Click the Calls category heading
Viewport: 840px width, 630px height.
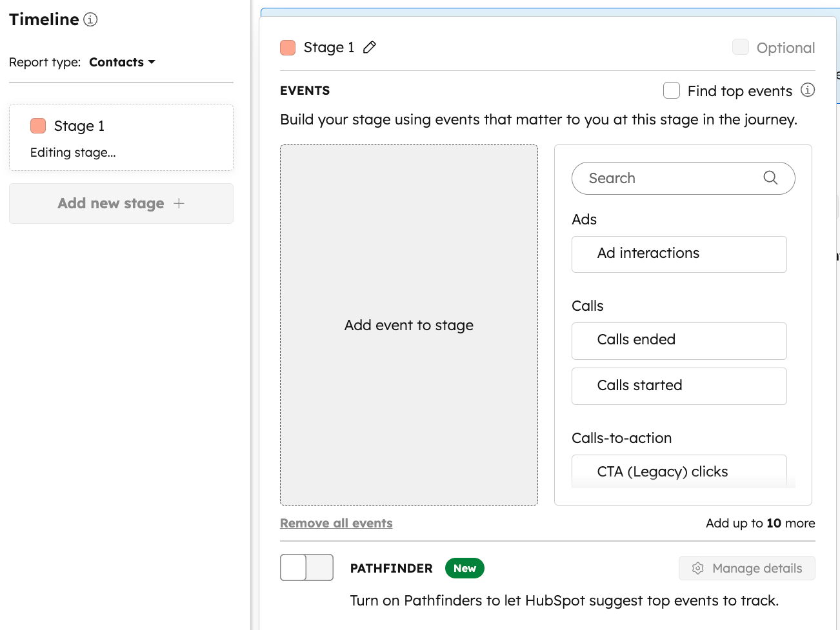tap(587, 306)
